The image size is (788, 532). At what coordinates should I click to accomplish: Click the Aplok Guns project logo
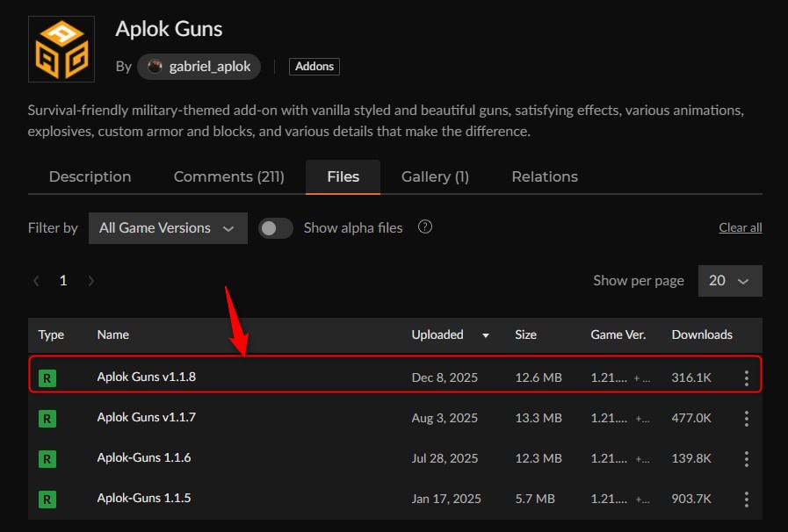pyautogui.click(x=61, y=48)
